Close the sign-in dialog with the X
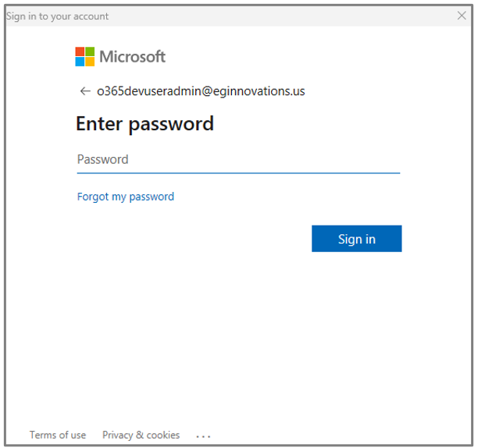 [462, 16]
